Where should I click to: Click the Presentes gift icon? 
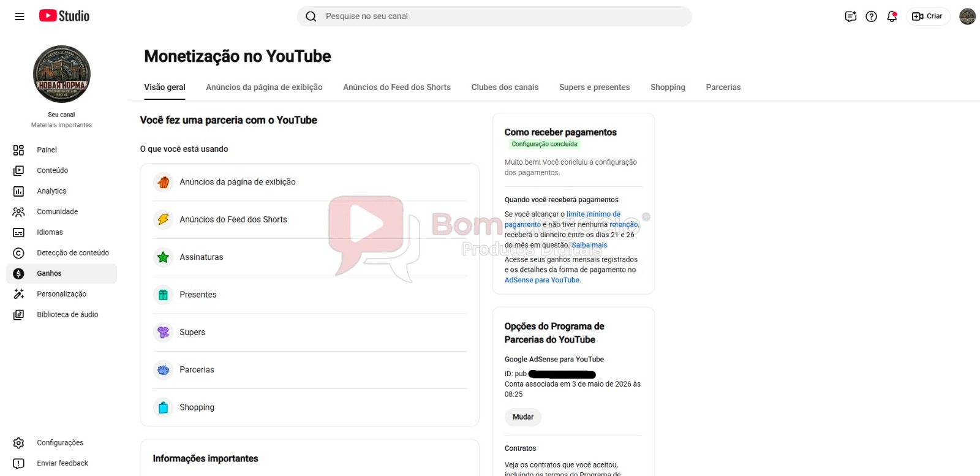point(163,295)
